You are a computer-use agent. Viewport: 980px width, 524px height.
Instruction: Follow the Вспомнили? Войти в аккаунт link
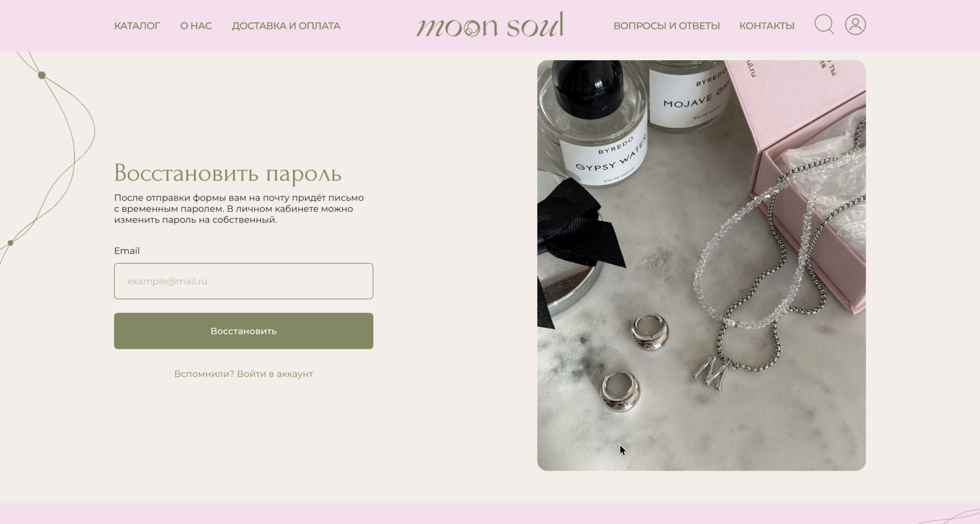[243, 374]
